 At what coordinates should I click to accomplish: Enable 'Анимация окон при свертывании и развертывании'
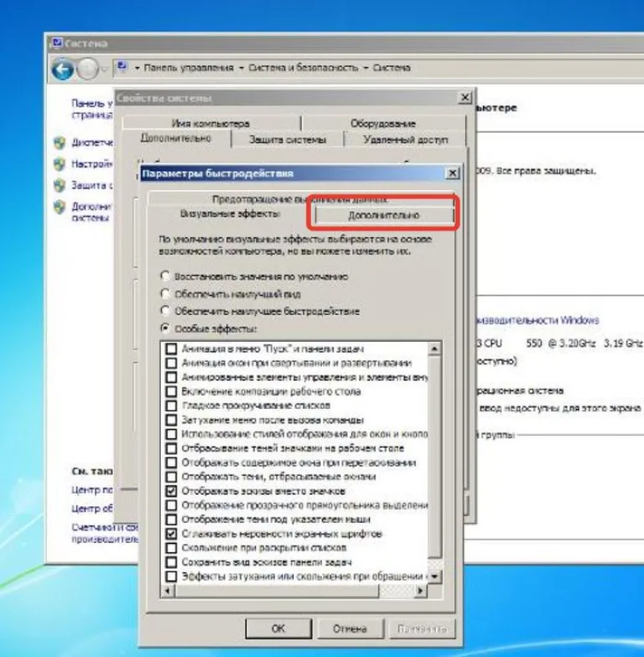coord(171,363)
